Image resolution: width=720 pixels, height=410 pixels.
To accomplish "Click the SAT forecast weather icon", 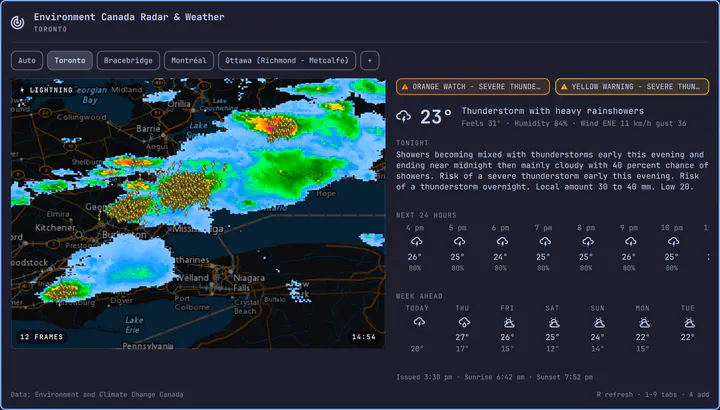I will (x=553, y=323).
